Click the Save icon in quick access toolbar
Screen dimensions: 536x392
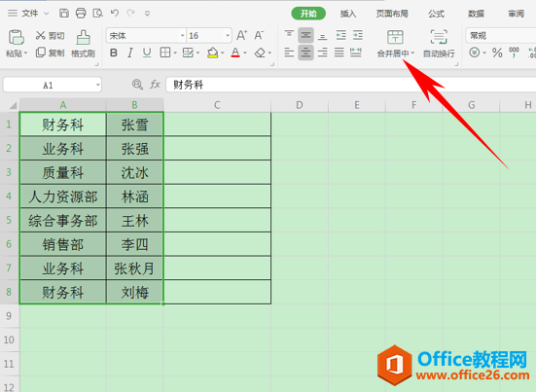pyautogui.click(x=64, y=14)
